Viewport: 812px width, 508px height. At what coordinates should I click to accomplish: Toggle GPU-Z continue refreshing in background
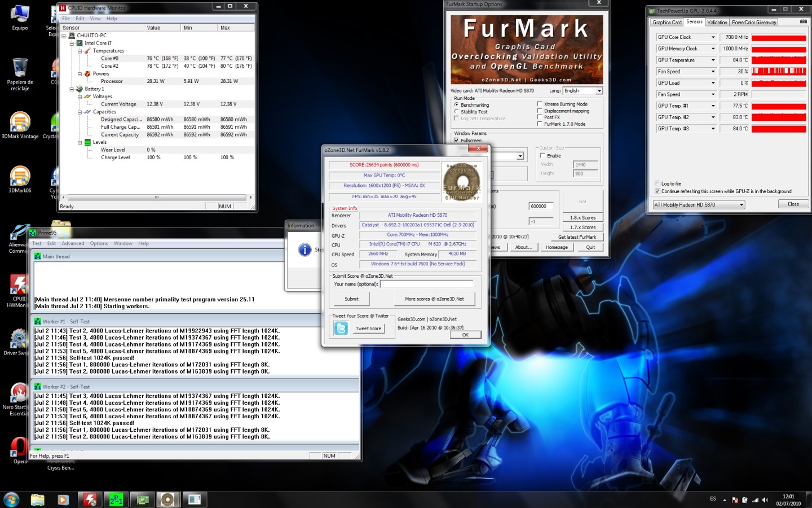click(657, 191)
